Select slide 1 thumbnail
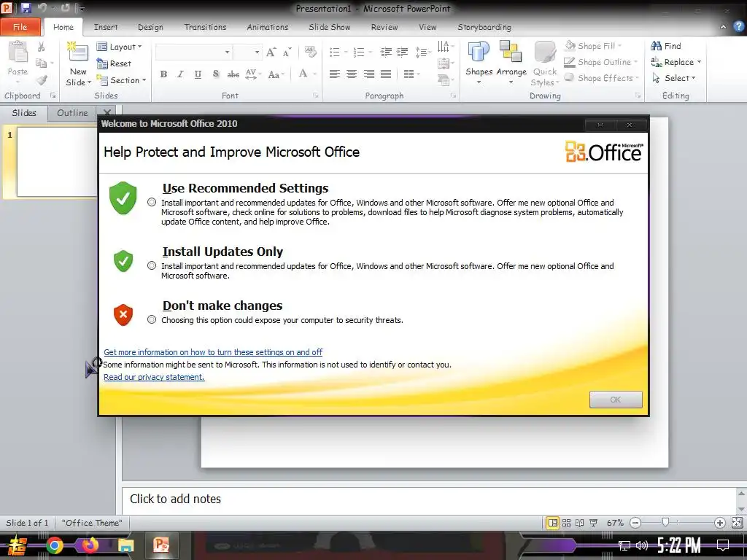 (57, 161)
